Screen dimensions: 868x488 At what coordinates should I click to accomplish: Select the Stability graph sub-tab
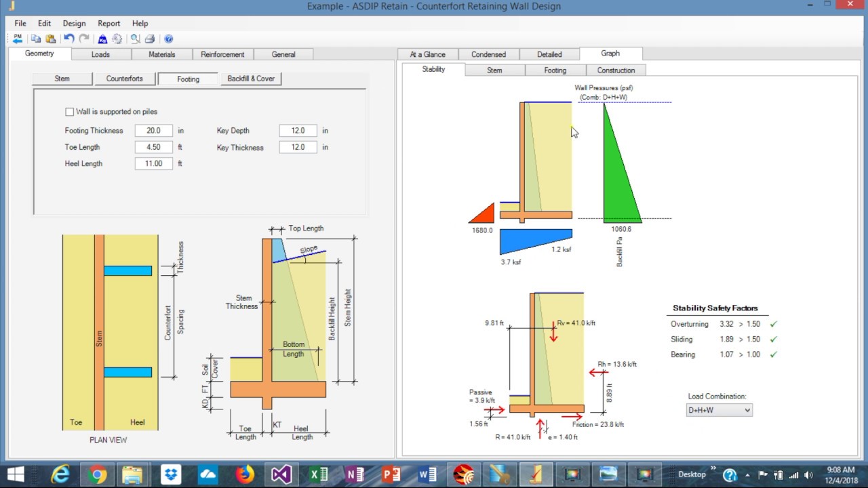point(433,69)
